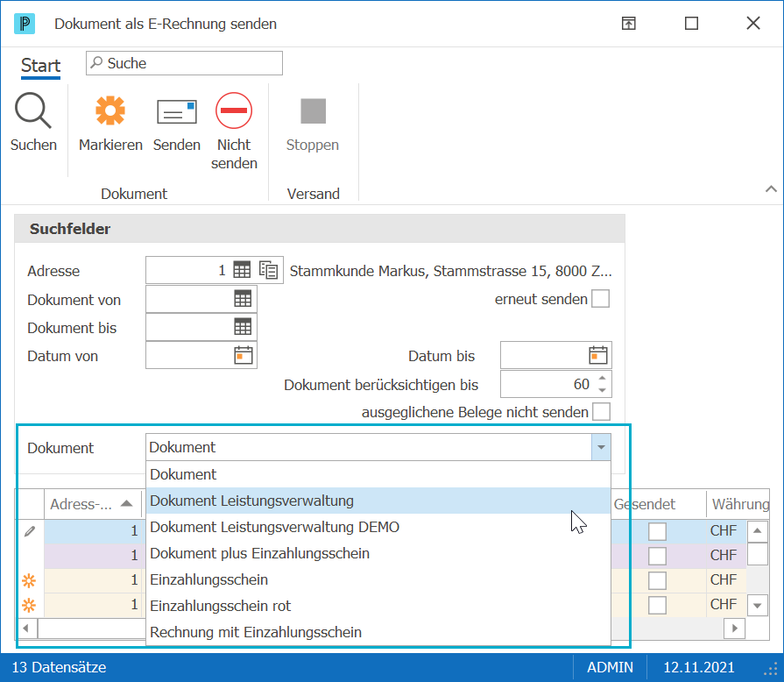
Task: Open the Datum bis calendar picker
Action: point(598,355)
